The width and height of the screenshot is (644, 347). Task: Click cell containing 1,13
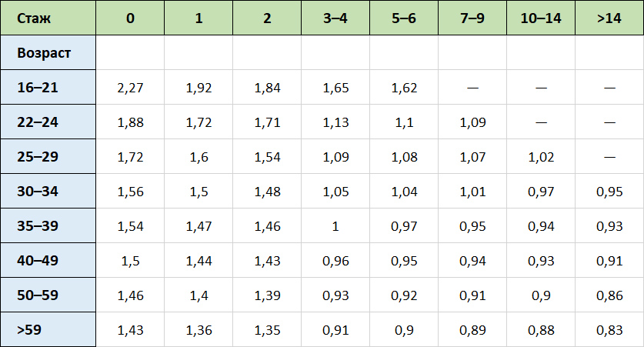(335, 122)
